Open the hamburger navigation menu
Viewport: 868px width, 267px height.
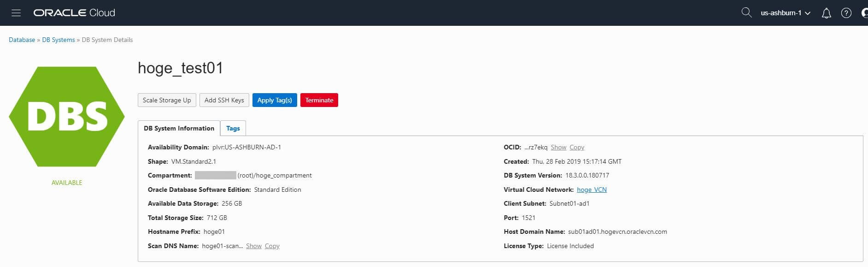[16, 13]
